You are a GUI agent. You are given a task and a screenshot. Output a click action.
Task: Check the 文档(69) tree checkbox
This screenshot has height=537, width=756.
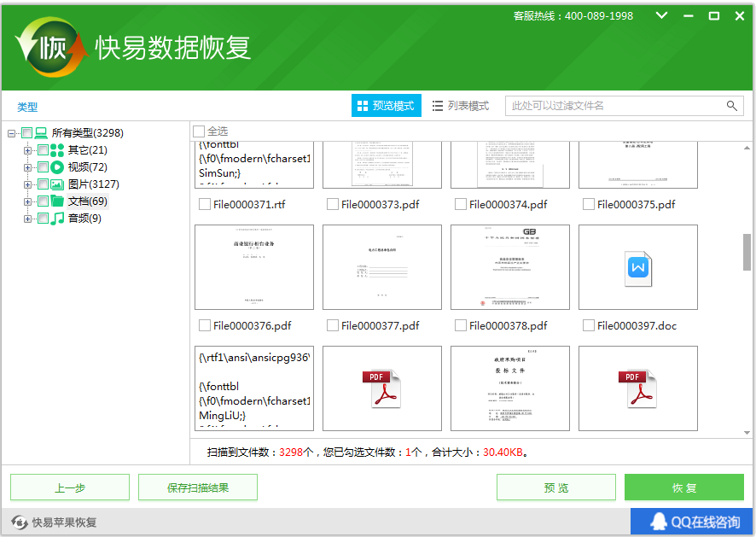coord(43,201)
